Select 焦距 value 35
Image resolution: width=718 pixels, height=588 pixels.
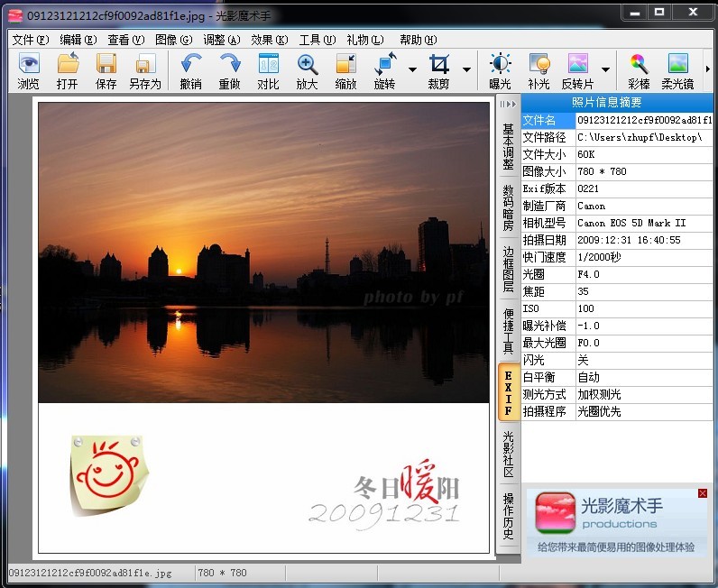coord(644,291)
